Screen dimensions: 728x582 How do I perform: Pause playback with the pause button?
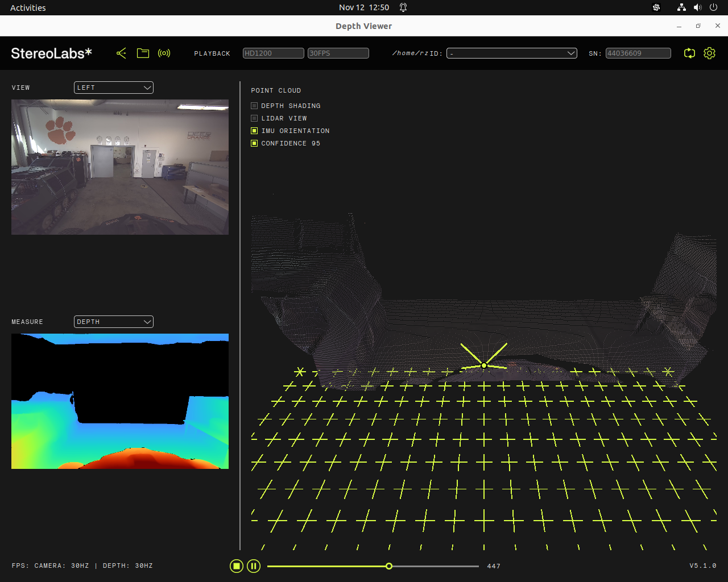[x=254, y=566]
